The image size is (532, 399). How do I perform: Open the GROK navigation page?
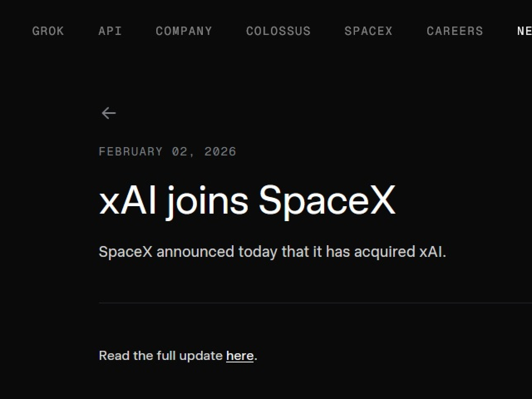[x=48, y=31]
